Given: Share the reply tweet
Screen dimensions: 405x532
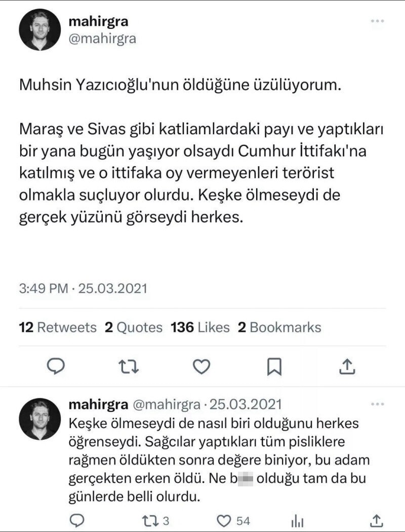Looking at the screenshot, I should [376, 520].
